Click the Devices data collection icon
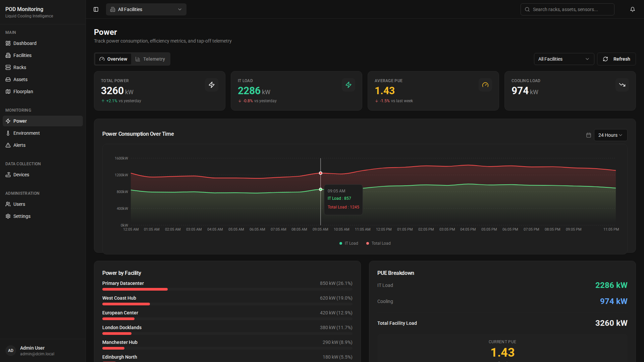Viewport: 644px width, 362px height. (x=8, y=175)
